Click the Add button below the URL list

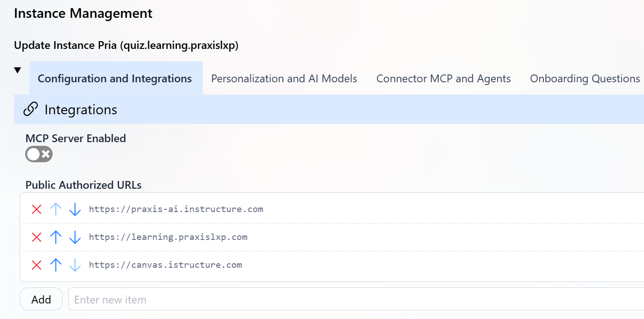(x=41, y=299)
